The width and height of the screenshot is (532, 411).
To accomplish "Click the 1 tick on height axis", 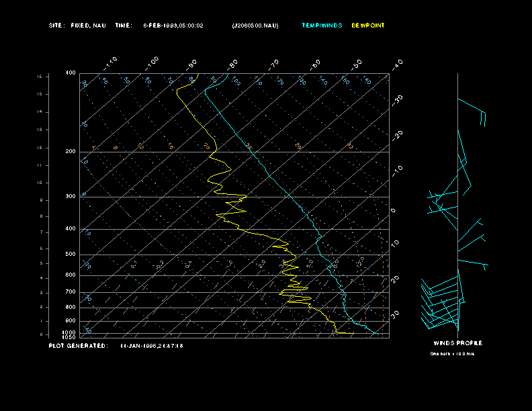I will 42,321.
